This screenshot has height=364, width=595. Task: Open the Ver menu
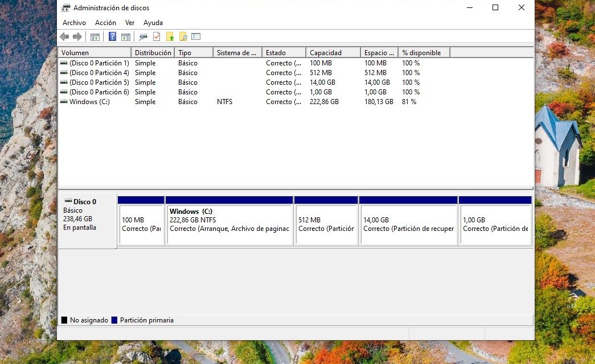pyautogui.click(x=130, y=23)
